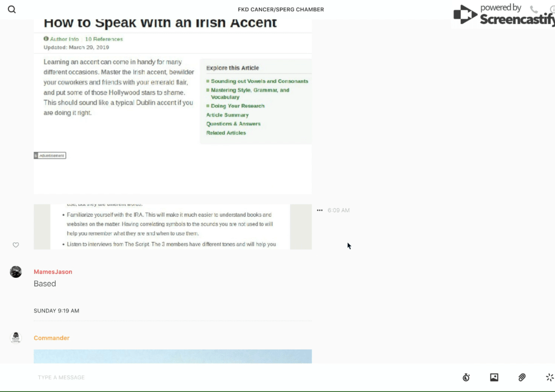Click the 6:09 AM message timestamp
The width and height of the screenshot is (555, 392).
[x=339, y=211]
